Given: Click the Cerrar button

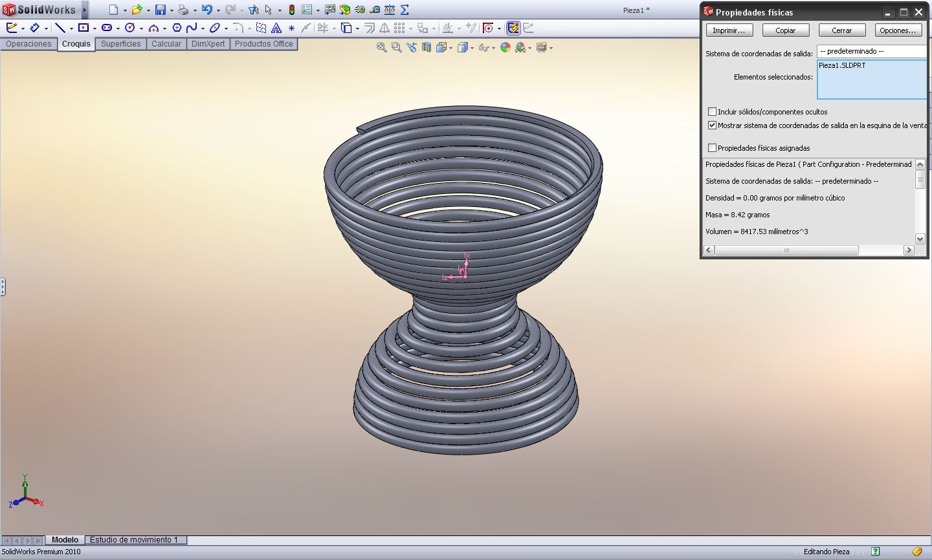Looking at the screenshot, I should point(842,30).
